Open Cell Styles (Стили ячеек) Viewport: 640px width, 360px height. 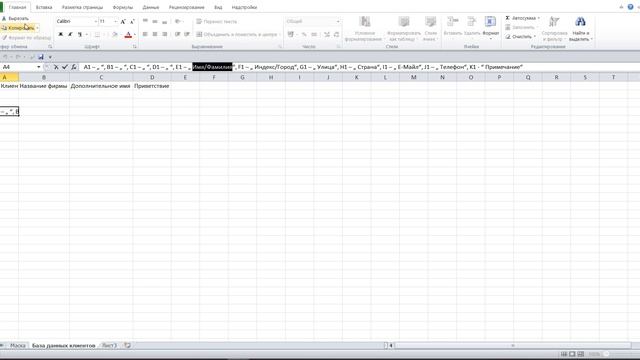pos(430,29)
